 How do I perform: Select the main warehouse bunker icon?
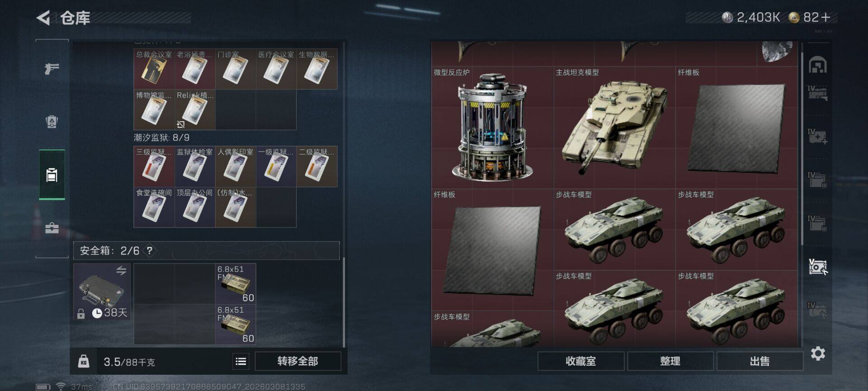click(817, 65)
